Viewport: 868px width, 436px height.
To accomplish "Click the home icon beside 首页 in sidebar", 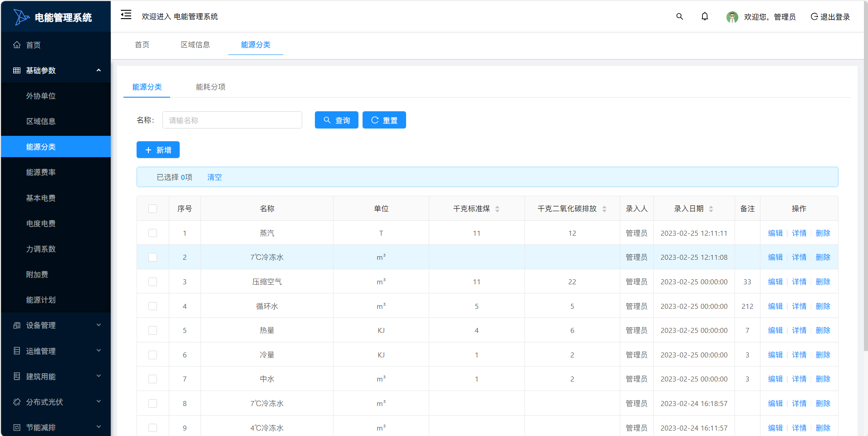I will point(17,45).
